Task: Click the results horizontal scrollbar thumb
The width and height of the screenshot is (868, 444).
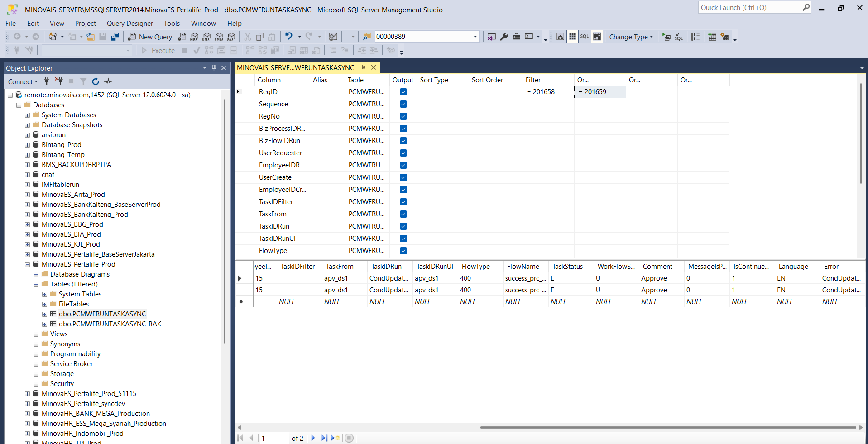Action: click(x=668, y=427)
